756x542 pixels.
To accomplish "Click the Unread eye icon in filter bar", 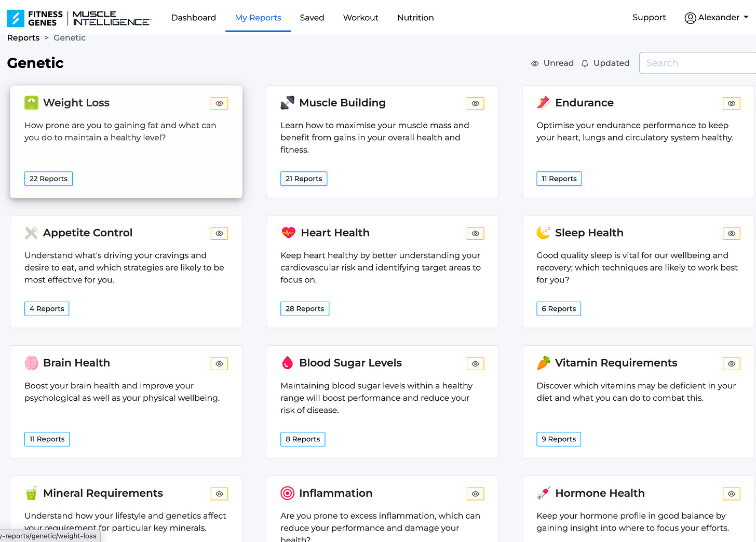I will click(535, 63).
